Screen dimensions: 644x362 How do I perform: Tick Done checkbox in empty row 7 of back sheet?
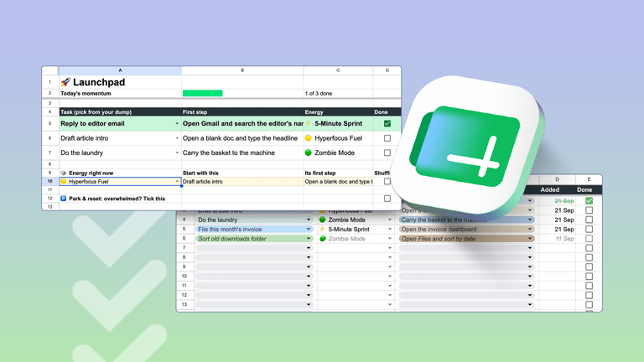[x=589, y=248]
